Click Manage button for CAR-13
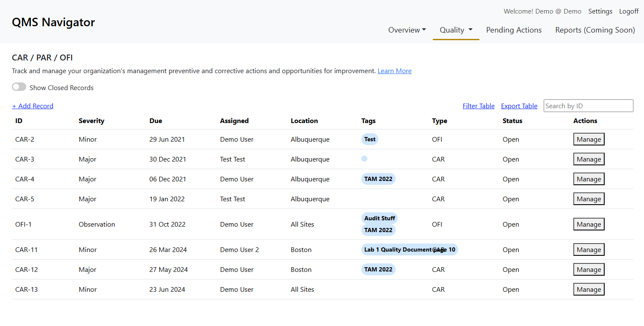Viewport: 644px width, 326px height. tap(589, 290)
